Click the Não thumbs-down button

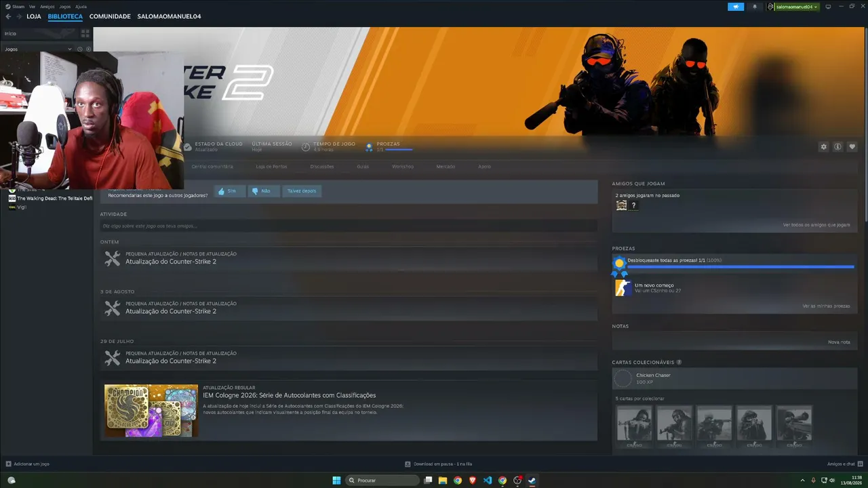(x=263, y=191)
